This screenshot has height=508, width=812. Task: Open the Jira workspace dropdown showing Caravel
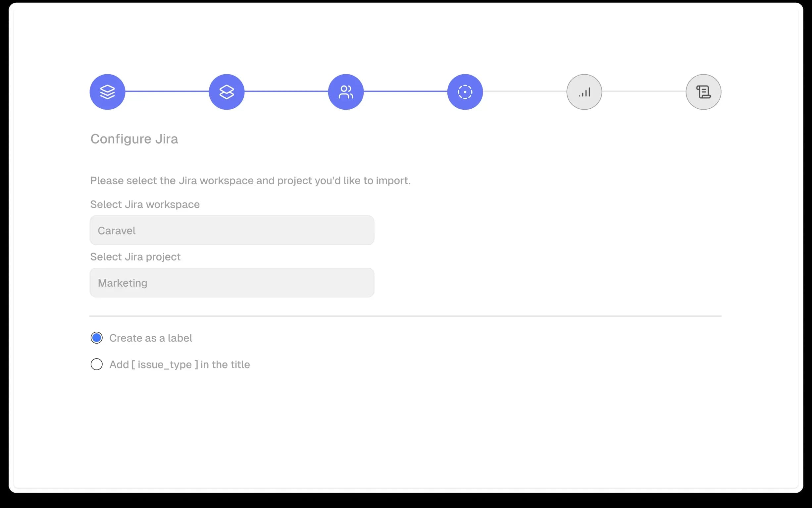point(232,231)
